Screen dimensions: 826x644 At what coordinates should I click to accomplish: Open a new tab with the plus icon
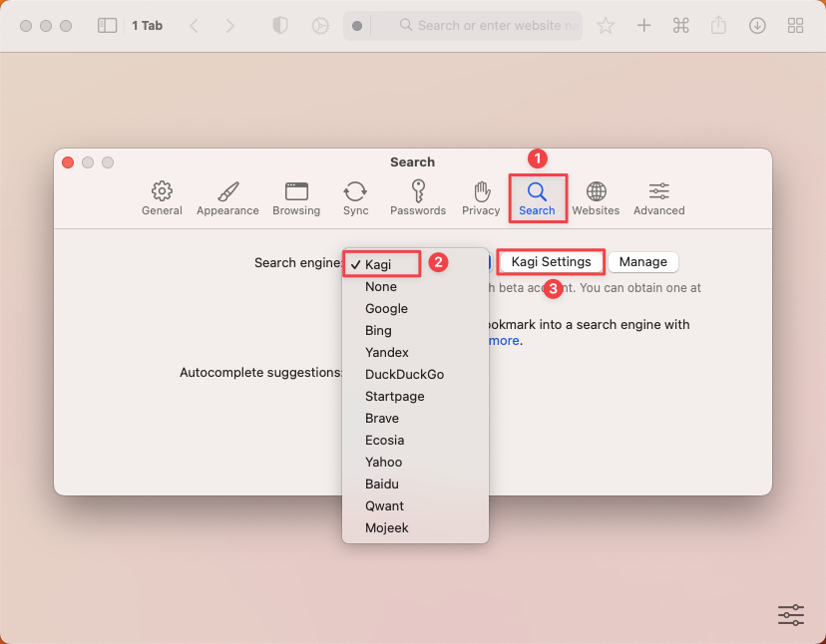pos(644,26)
